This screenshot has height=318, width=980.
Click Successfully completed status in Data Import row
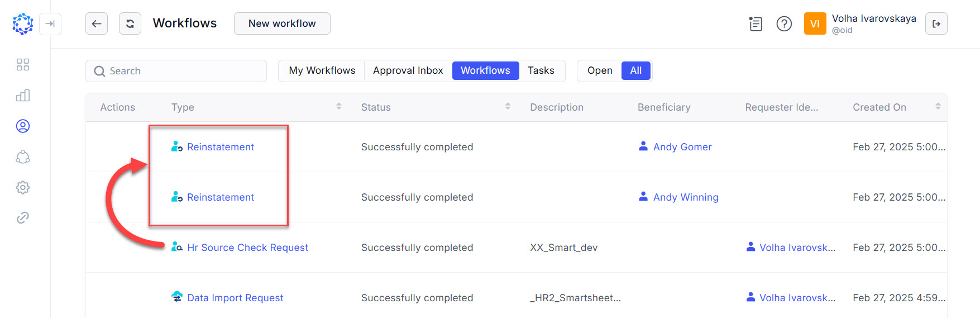tap(417, 298)
